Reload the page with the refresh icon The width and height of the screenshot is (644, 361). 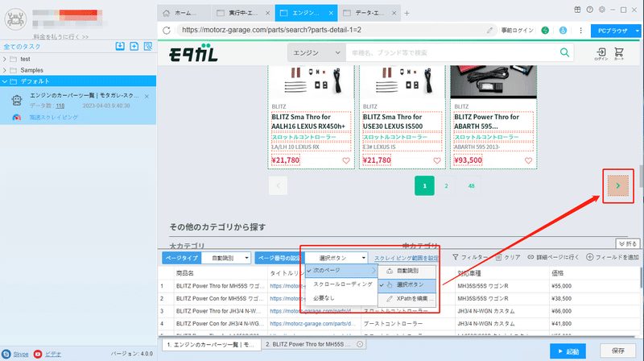[x=167, y=30]
